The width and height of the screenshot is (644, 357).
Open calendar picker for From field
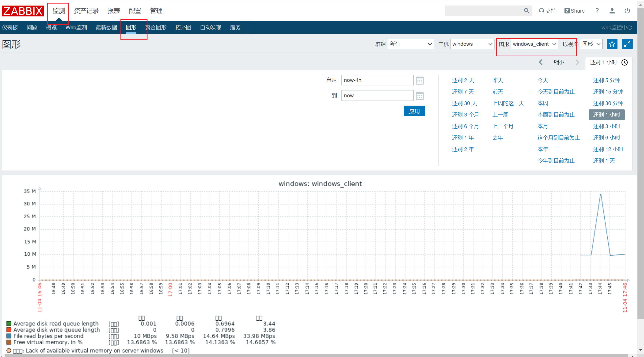click(419, 81)
